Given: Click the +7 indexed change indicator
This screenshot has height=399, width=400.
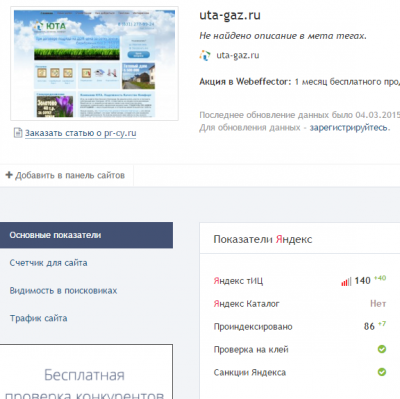Looking at the screenshot, I should pyautogui.click(x=382, y=324).
